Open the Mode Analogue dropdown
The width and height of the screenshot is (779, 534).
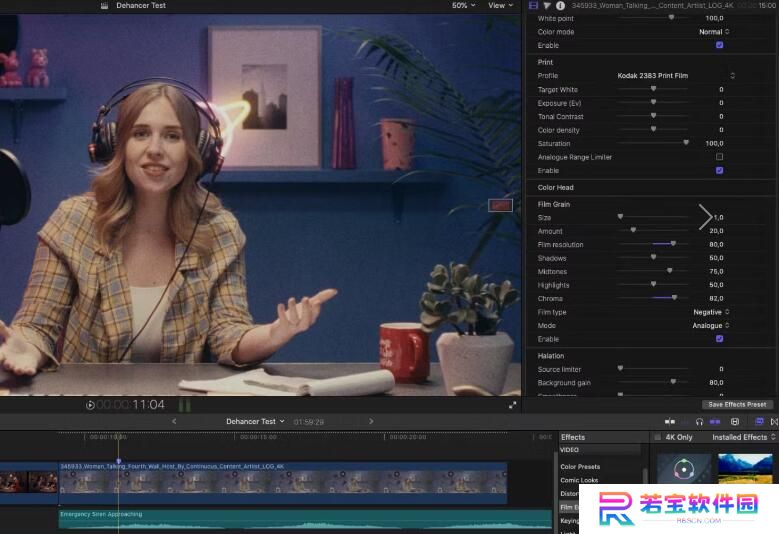click(x=710, y=325)
